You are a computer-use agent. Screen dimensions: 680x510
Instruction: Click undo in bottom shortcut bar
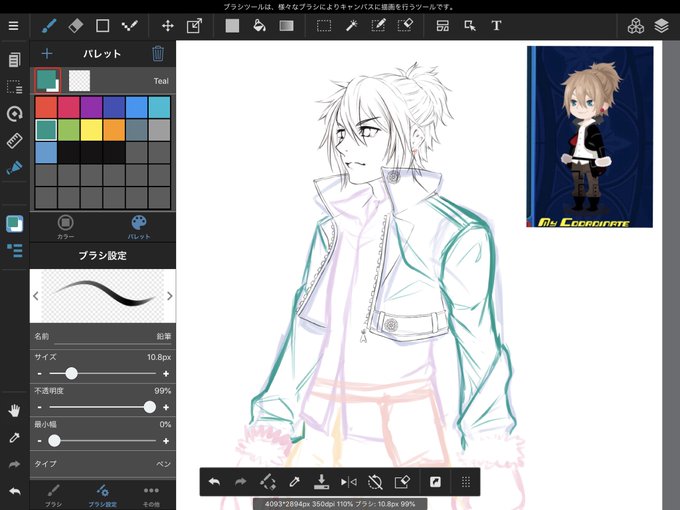pyautogui.click(x=214, y=482)
